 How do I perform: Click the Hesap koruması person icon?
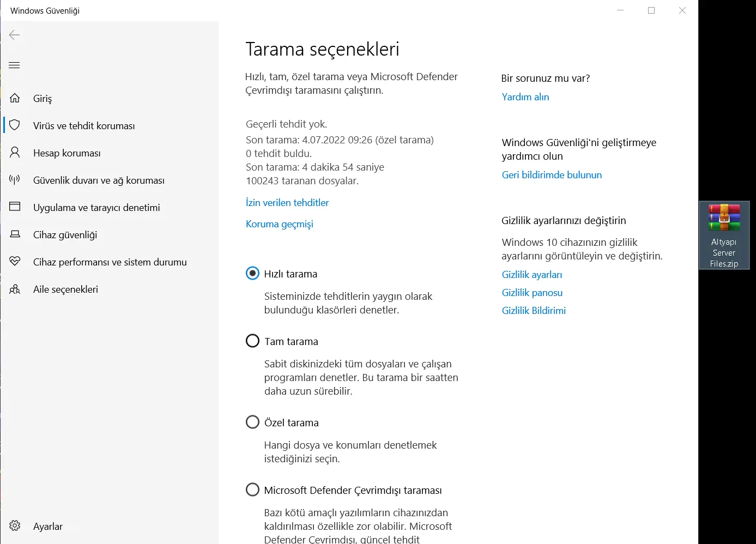point(15,153)
